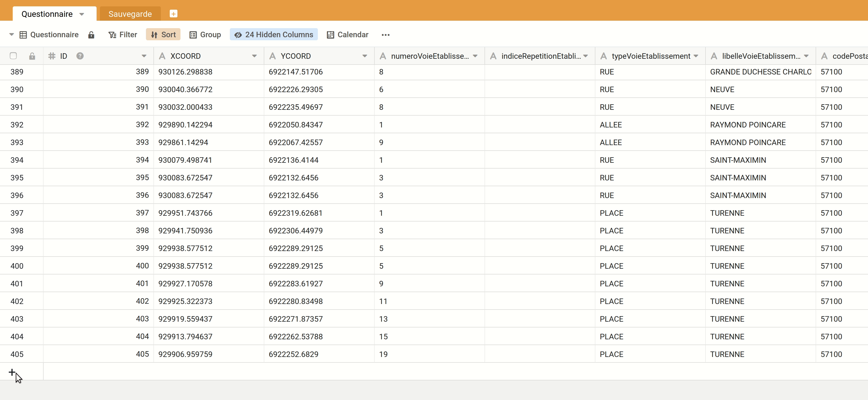Click the lock icon next to Questionnaire view
Screen dimensions: 868x400
click(91, 35)
